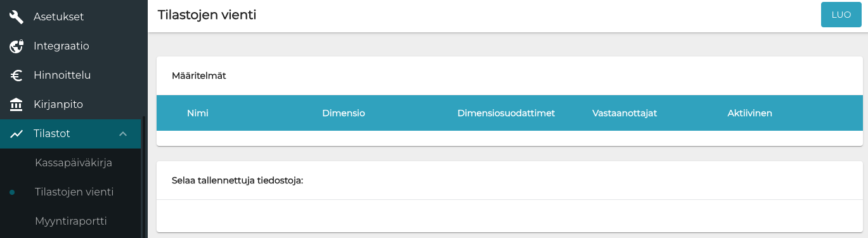Click the euro sign Hinnoittelu icon
The width and height of the screenshot is (868, 238).
coord(16,76)
